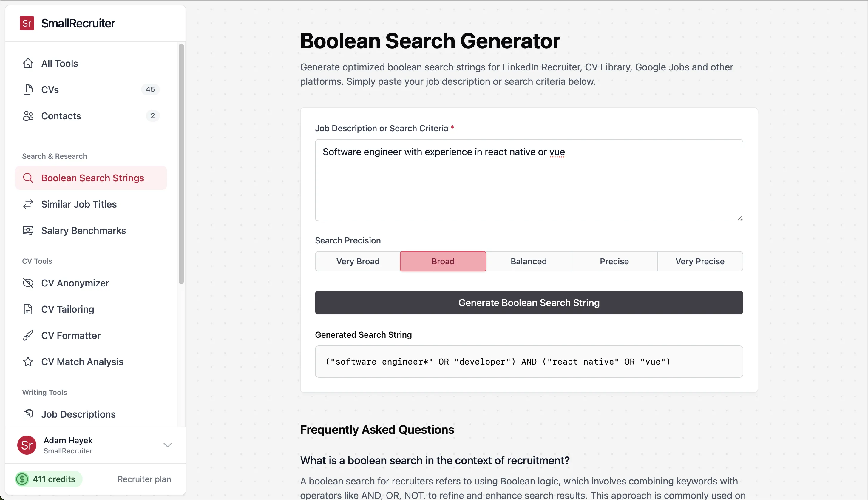Image resolution: width=868 pixels, height=500 pixels.
Task: Click the CV Anonymizer crossed-eye icon
Action: (28, 283)
